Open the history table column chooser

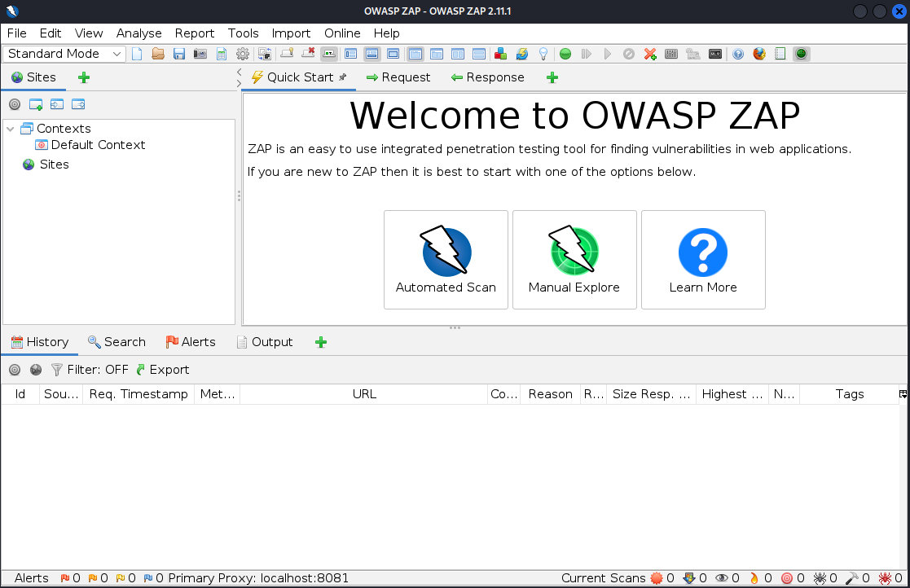[903, 394]
